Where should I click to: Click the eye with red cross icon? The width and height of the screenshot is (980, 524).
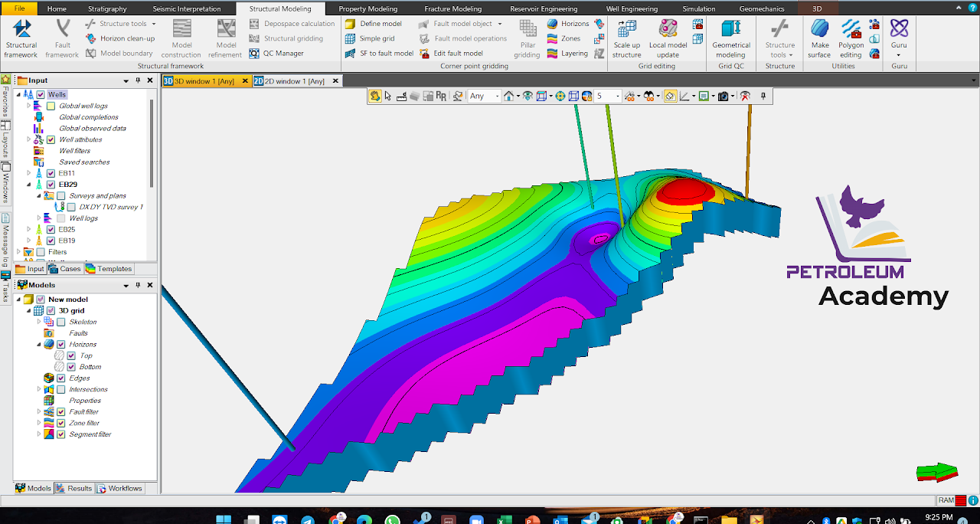(x=744, y=96)
